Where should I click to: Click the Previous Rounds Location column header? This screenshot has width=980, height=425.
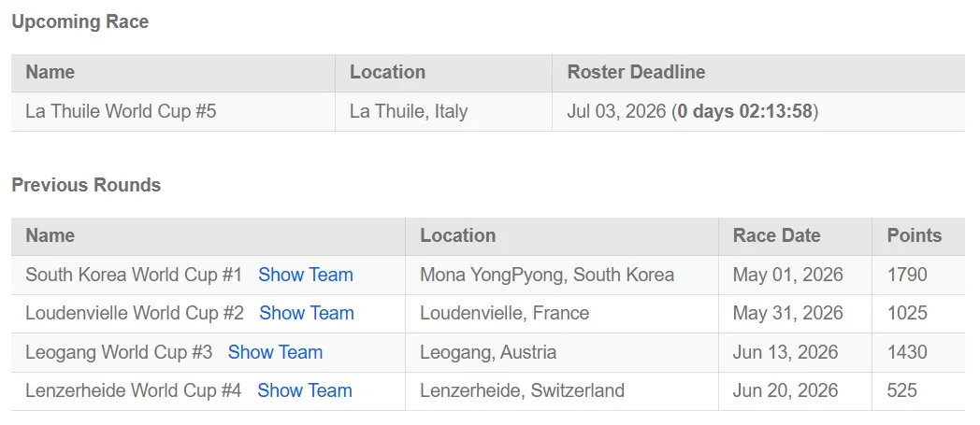point(457,236)
